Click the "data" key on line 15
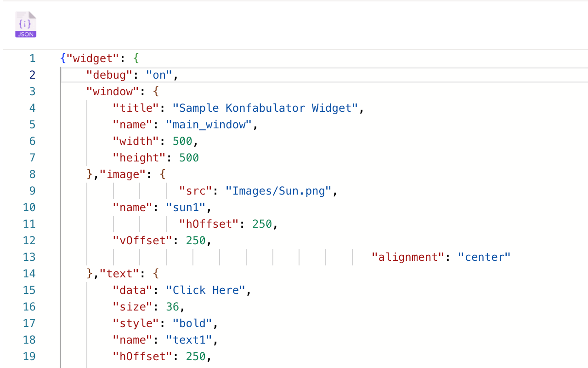The height and width of the screenshot is (368, 588). (133, 290)
